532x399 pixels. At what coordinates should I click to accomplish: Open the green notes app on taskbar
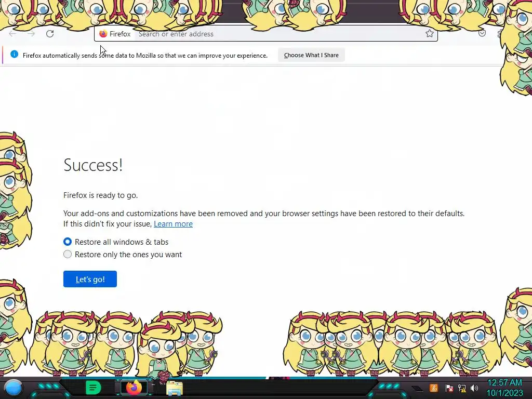point(94,388)
